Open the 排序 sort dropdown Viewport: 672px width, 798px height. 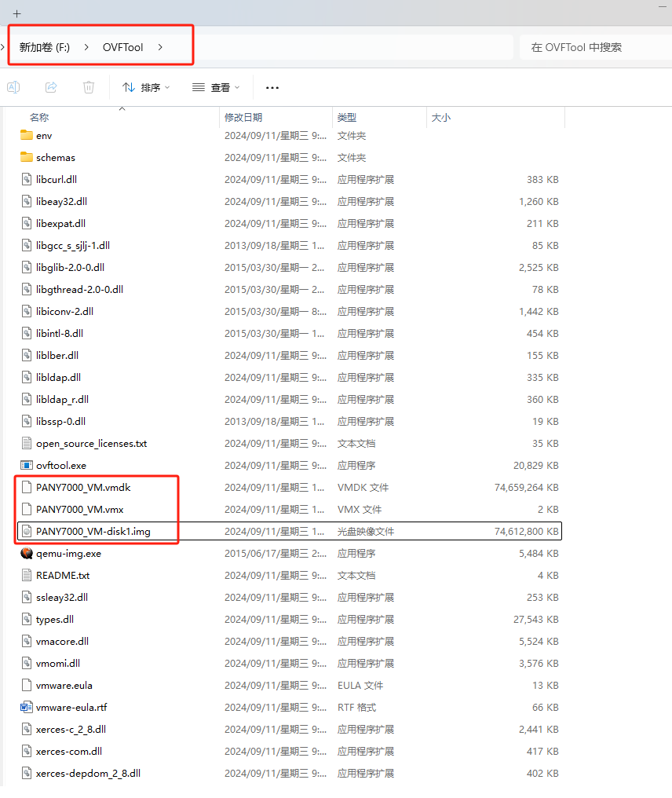(146, 87)
